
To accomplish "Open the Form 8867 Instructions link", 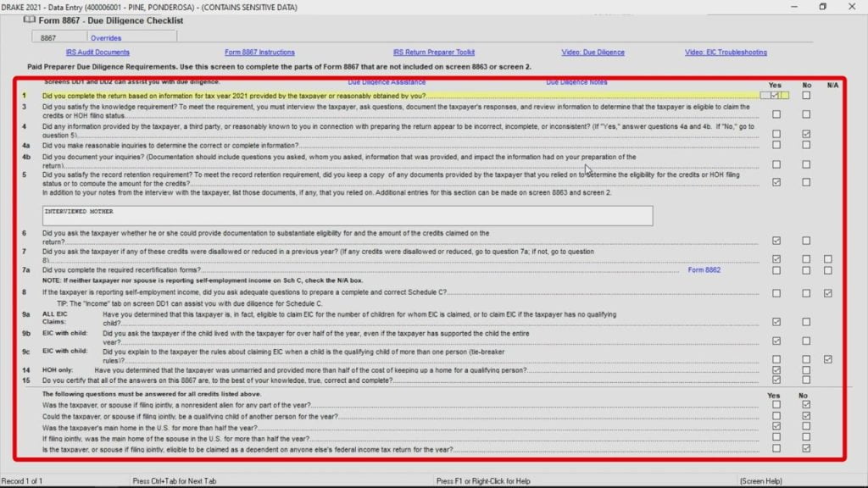I will [x=259, y=53].
